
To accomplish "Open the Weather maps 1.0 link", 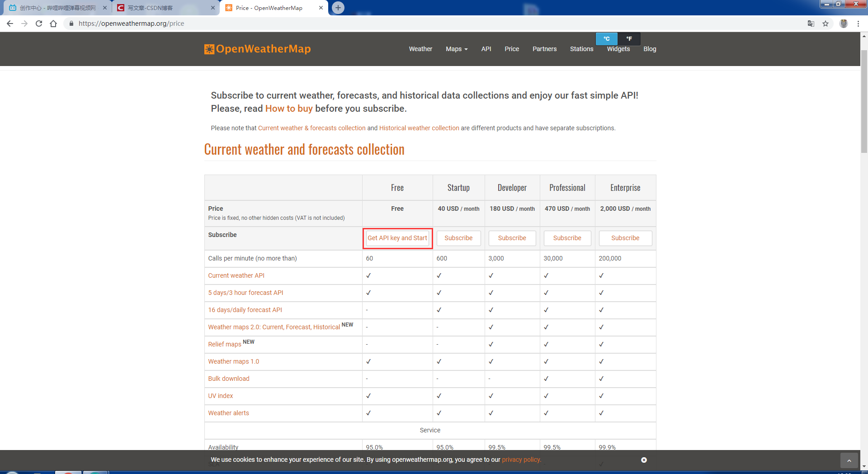I will point(234,361).
